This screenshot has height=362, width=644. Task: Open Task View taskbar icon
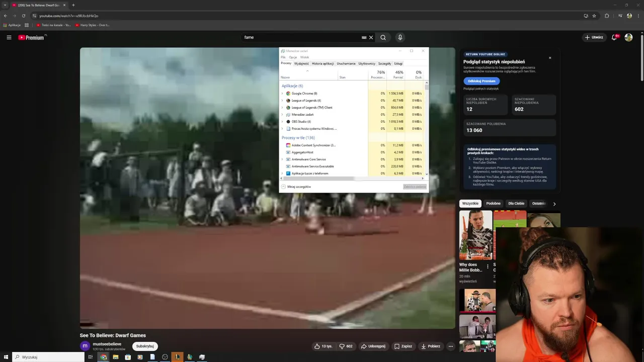click(x=91, y=357)
